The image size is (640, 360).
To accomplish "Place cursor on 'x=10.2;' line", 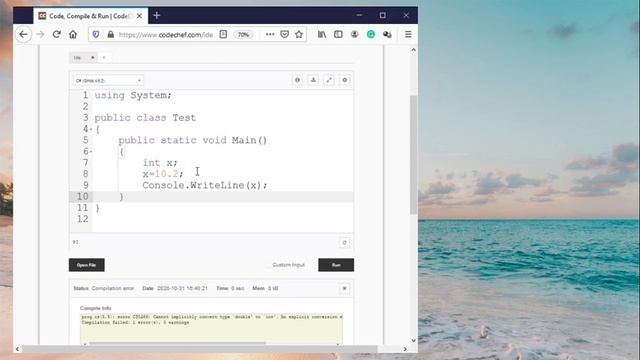I will point(163,174).
